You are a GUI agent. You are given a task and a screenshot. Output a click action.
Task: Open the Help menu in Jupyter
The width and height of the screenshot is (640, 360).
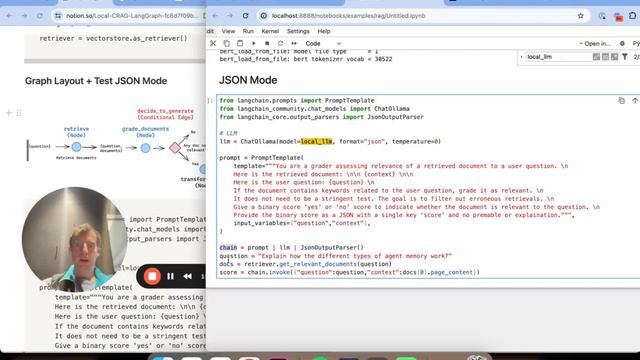coord(324,31)
